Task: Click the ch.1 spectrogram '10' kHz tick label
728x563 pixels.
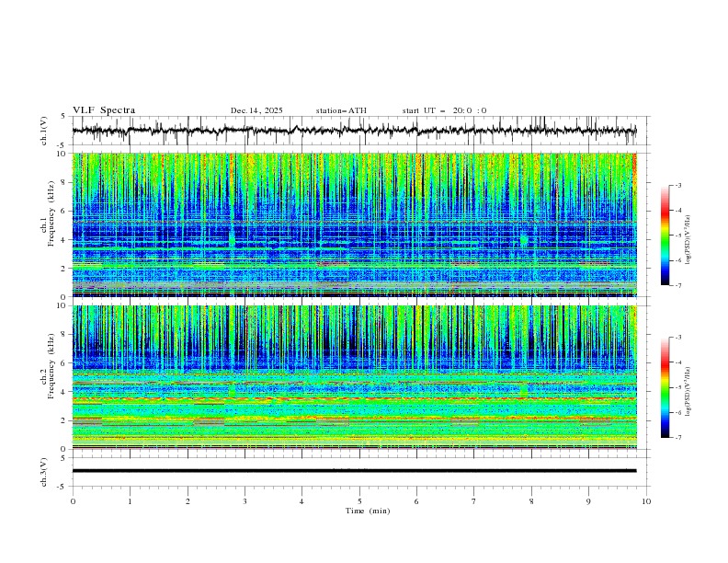Action: click(63, 154)
